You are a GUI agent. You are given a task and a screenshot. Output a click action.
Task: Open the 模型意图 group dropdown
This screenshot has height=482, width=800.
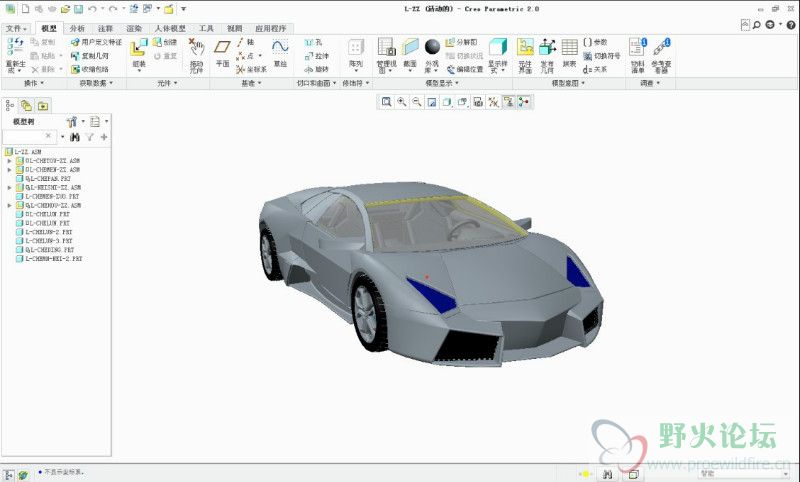tap(568, 83)
